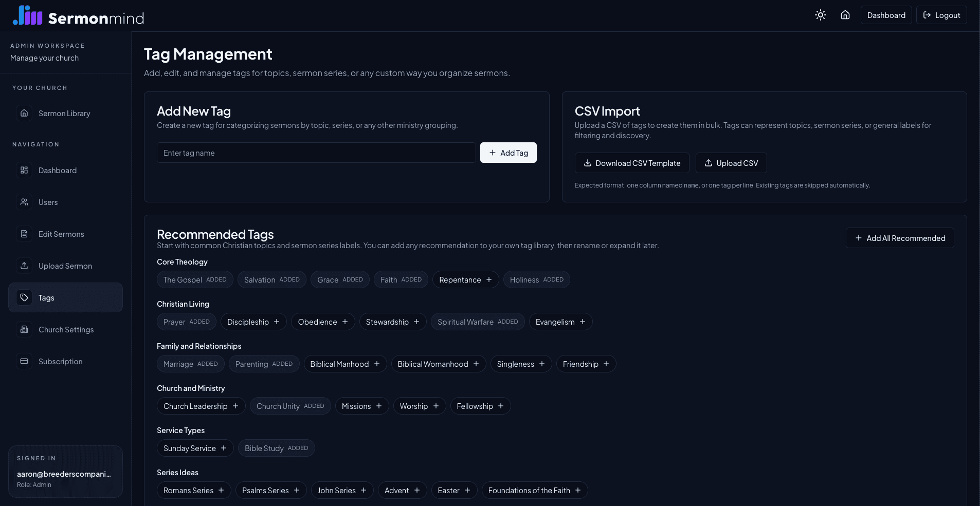Image resolution: width=980 pixels, height=506 pixels.
Task: Click the plus icon on Fellowship tag
Action: (501, 406)
